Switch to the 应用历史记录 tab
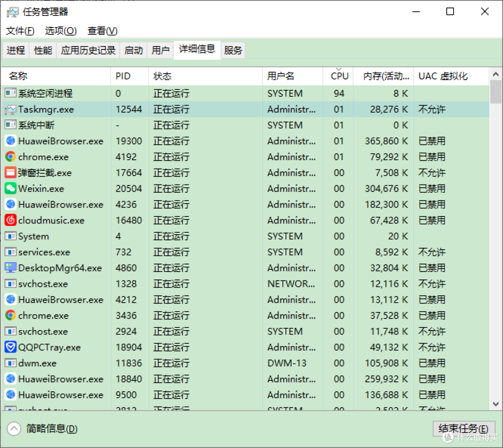The image size is (503, 448). tap(88, 50)
